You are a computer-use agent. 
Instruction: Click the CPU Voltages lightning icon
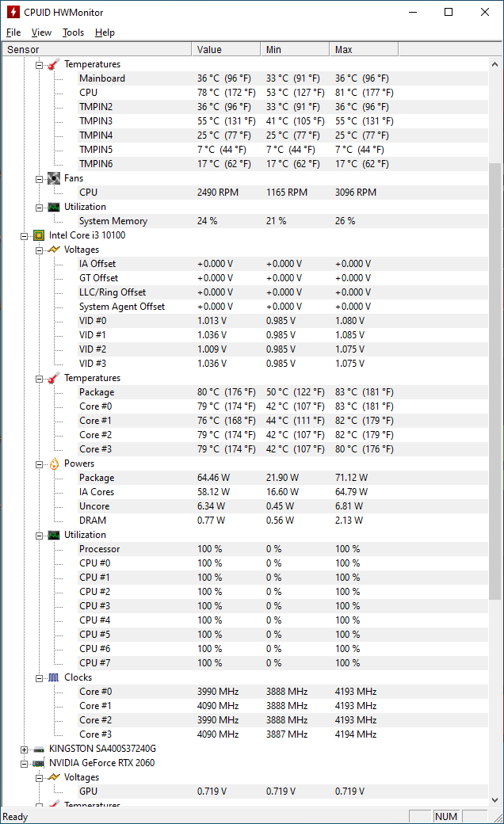pyautogui.click(x=54, y=250)
